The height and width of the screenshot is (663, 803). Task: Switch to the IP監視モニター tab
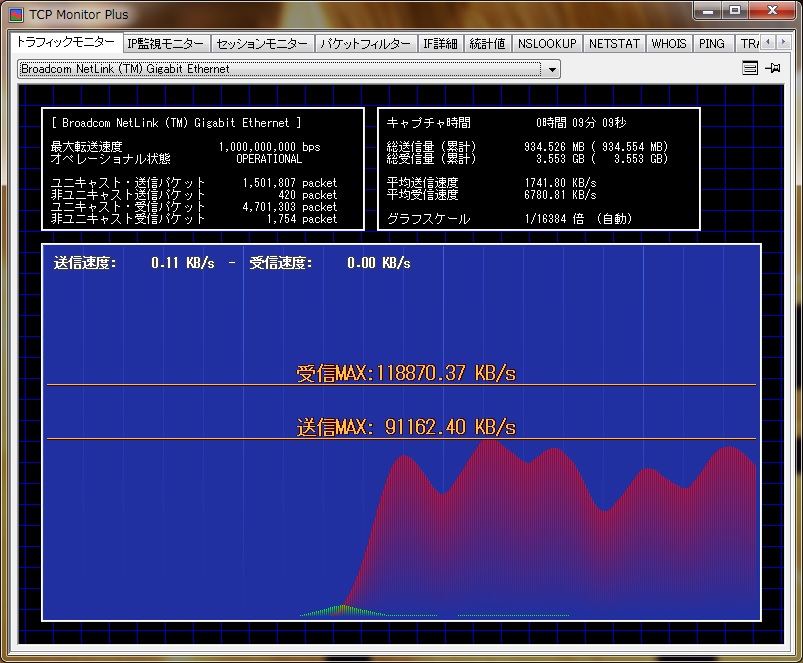[x=166, y=44]
